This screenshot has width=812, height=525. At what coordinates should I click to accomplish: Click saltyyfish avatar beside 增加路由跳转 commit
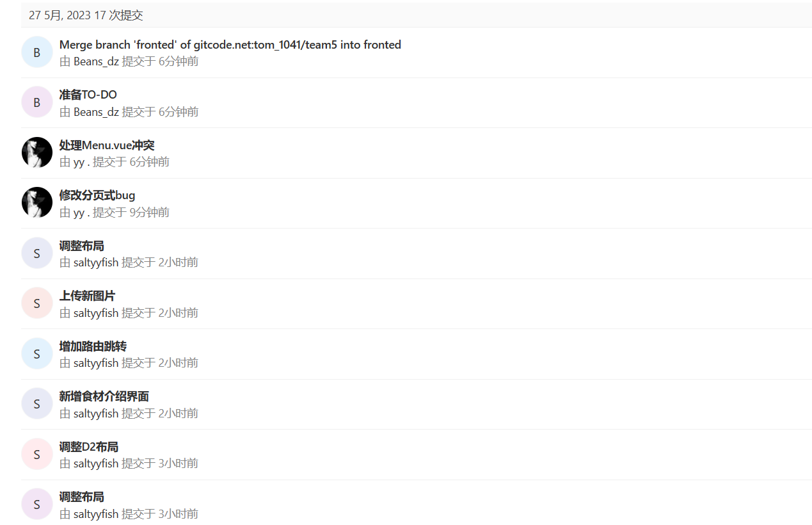click(x=36, y=353)
